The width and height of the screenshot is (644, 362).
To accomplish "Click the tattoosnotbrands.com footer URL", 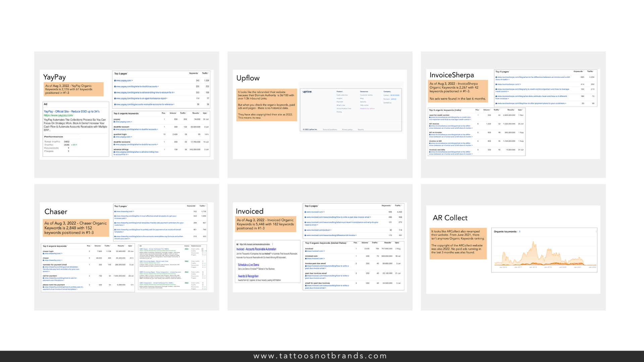I will [320, 356].
